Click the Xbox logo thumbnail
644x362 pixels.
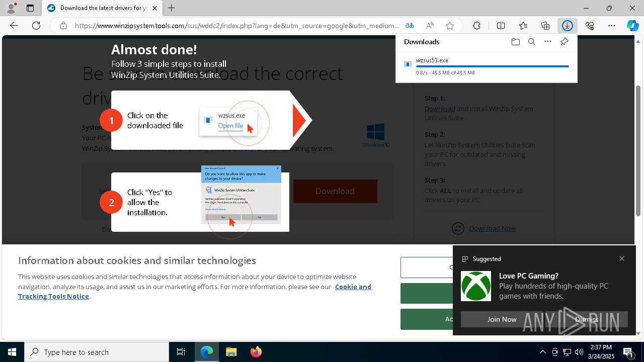tap(476, 286)
